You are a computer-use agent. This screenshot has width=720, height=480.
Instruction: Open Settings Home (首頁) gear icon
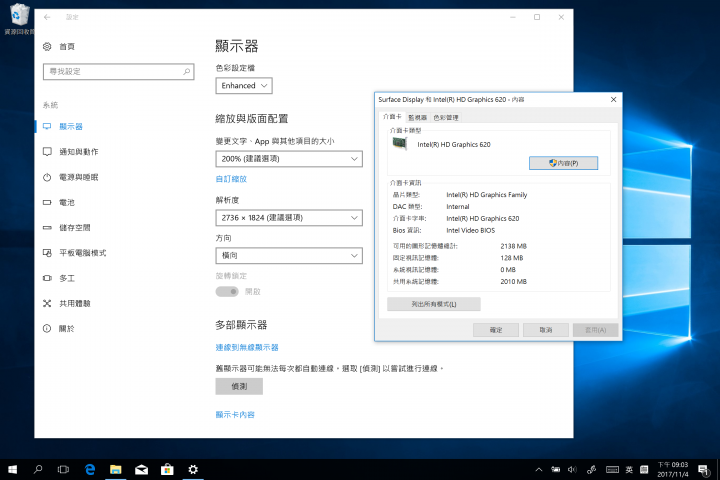[47, 46]
